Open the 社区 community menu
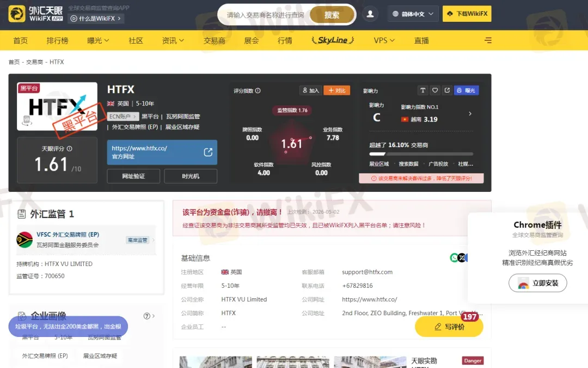 (136, 40)
